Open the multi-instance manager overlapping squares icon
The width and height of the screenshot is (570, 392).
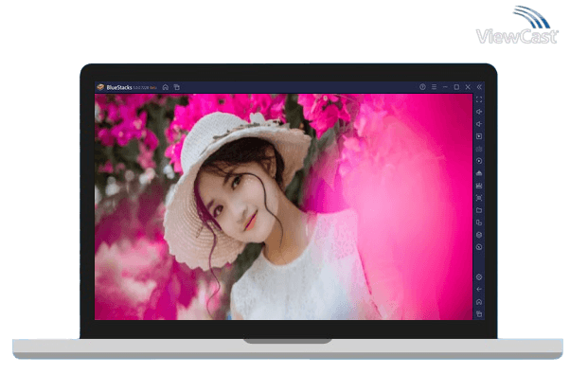pyautogui.click(x=479, y=223)
